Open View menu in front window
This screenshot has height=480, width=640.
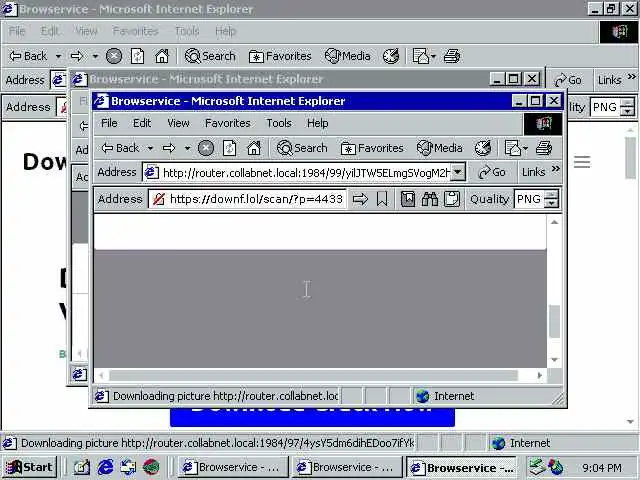click(178, 123)
